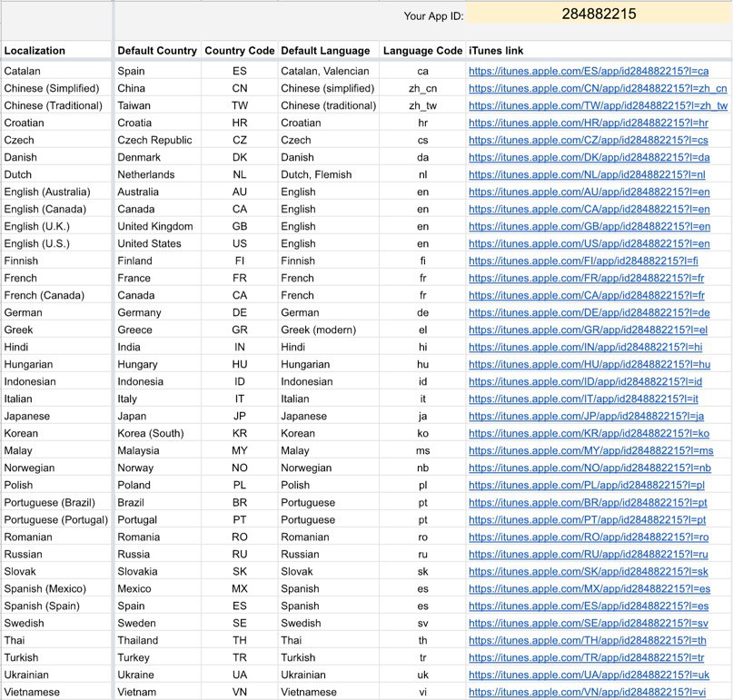Image resolution: width=733 pixels, height=700 pixels.
Task: Select the Language Code header cell
Action: 422,51
